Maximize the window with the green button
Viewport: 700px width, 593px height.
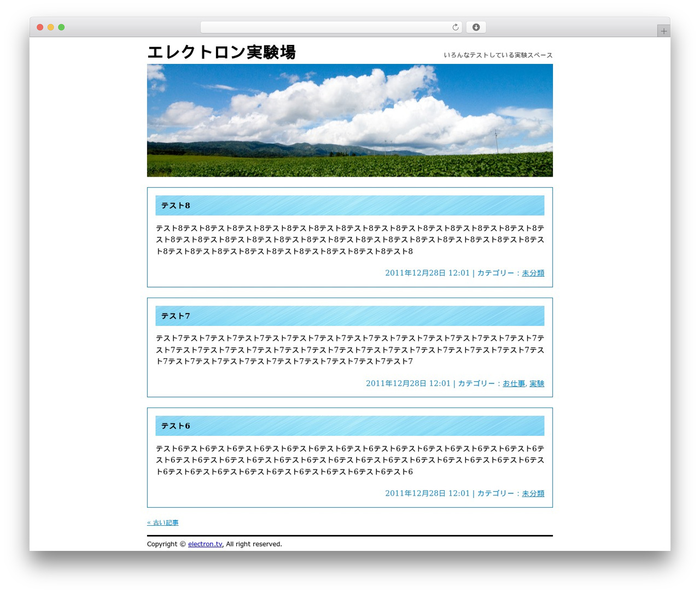point(61,27)
